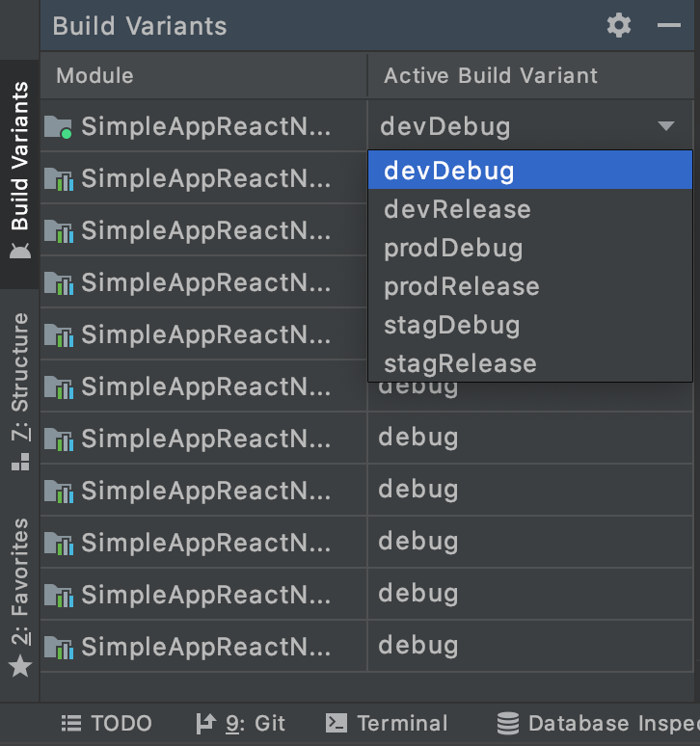Open the Git tool window tab
Image resolution: width=700 pixels, height=746 pixels.
click(241, 723)
